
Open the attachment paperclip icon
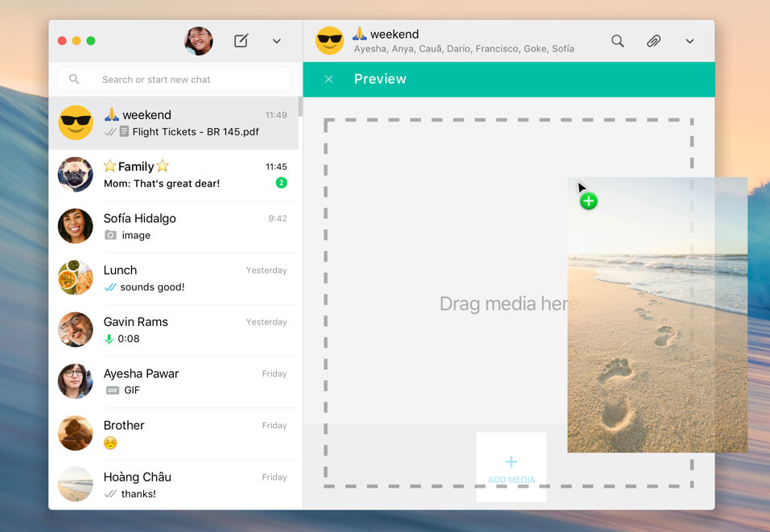653,40
